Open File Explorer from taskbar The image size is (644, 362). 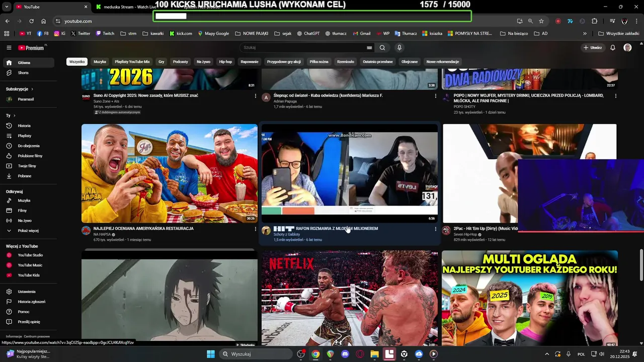(374, 354)
